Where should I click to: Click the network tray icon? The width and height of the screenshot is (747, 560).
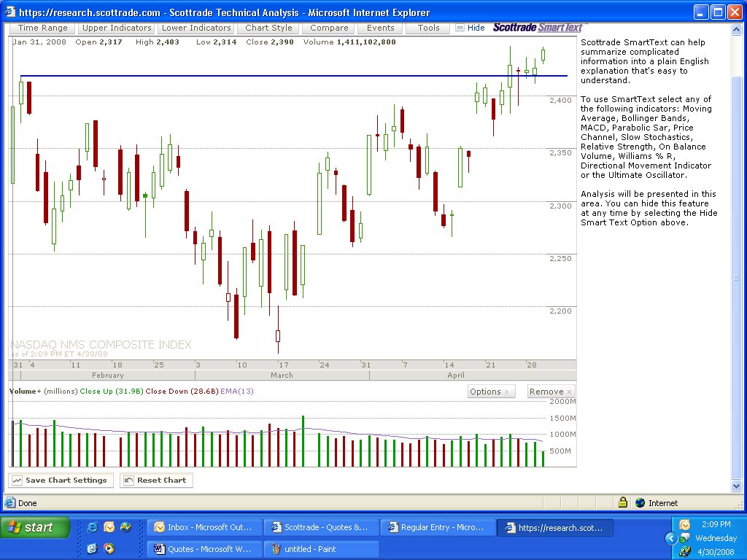[684, 539]
